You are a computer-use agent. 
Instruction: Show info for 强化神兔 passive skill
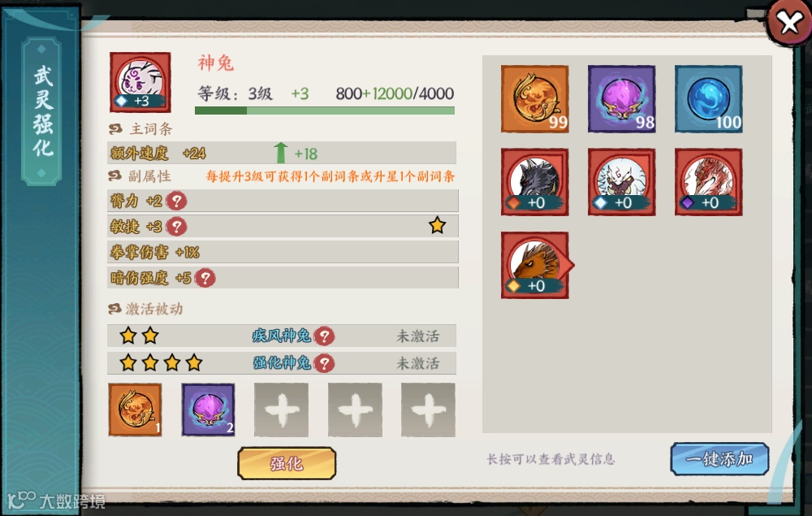click(324, 363)
